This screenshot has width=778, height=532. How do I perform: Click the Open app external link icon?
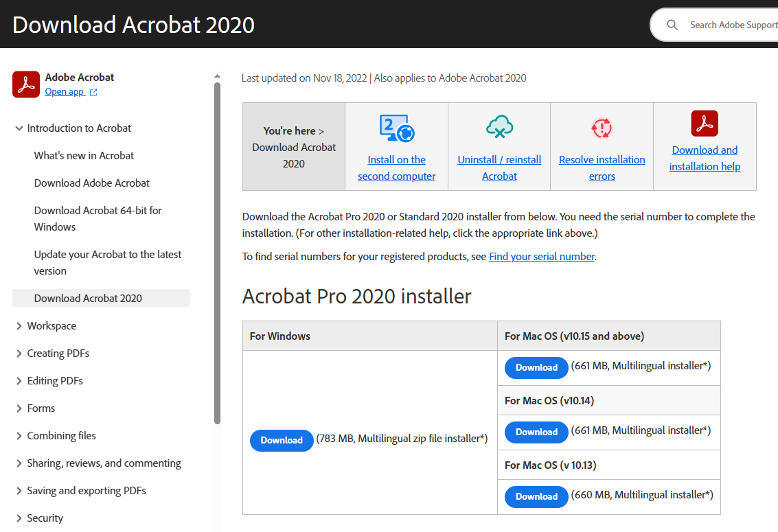[93, 91]
